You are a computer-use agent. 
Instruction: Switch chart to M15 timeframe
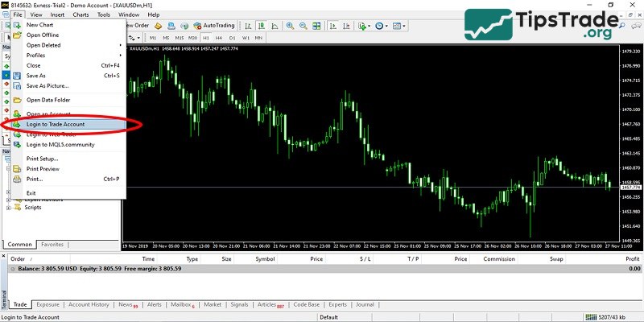(179, 38)
